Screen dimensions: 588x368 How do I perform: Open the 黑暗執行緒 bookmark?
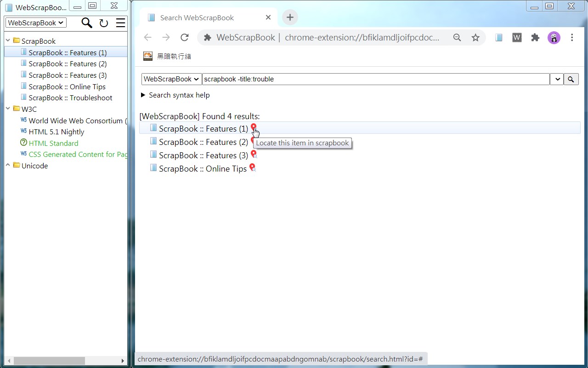pos(167,56)
